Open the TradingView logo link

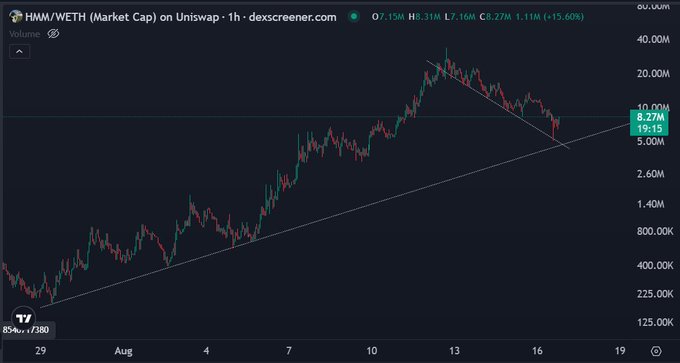coord(22,319)
